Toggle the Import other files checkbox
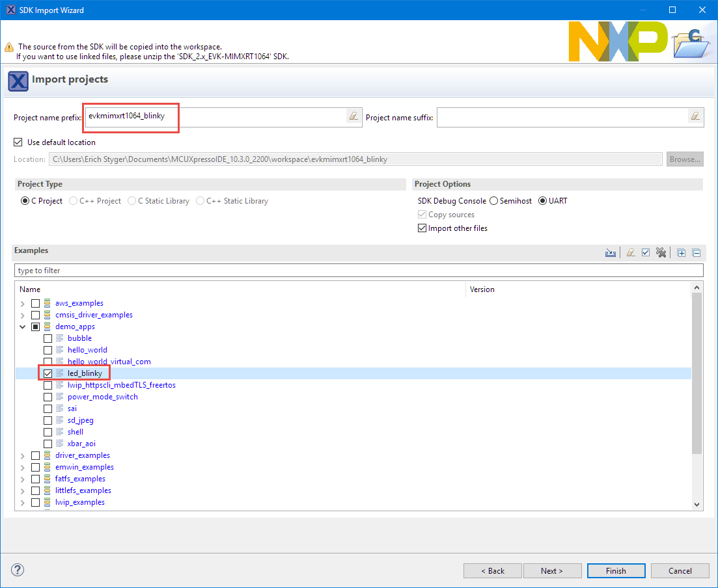718x588 pixels. (422, 228)
